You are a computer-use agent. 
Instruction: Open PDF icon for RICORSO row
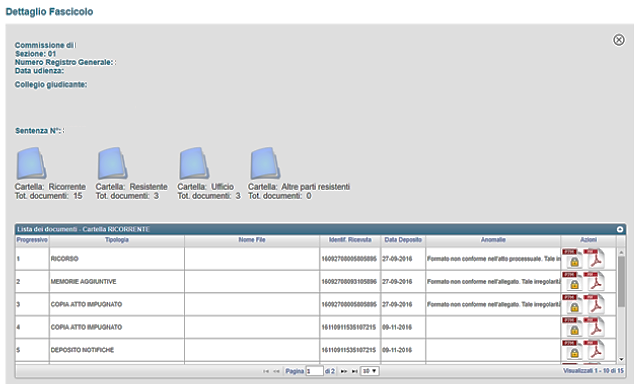(594, 259)
